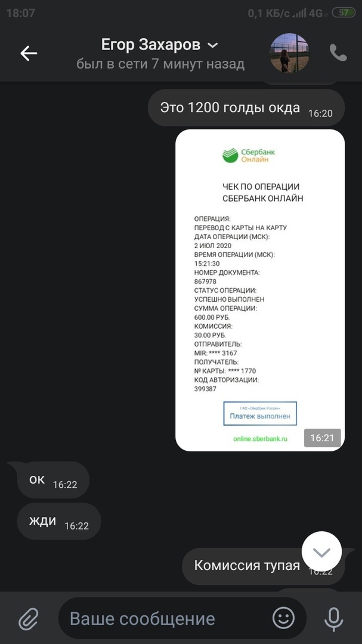Expand the chevron next to Егор Захаров
The height and width of the screenshot is (644, 362).
212,45
